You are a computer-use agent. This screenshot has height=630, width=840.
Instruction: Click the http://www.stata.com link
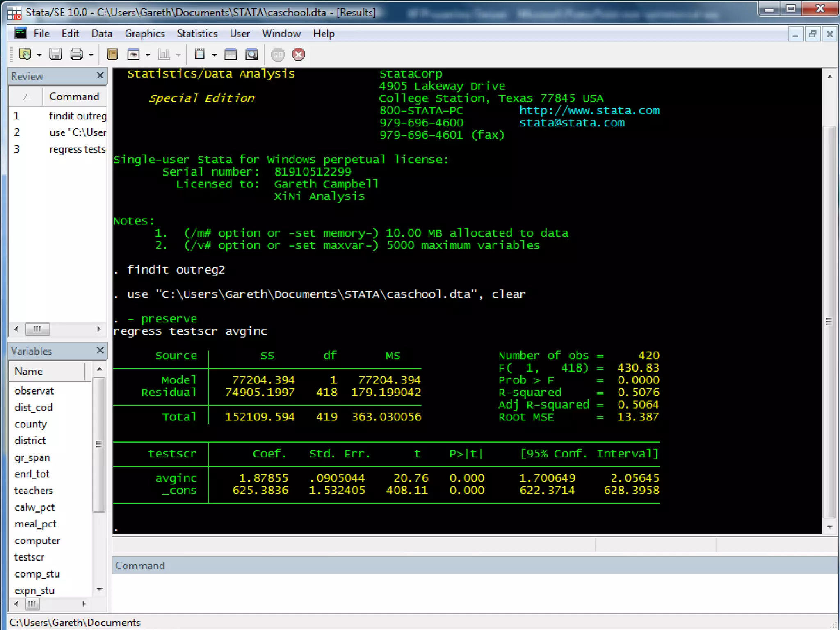pos(589,111)
